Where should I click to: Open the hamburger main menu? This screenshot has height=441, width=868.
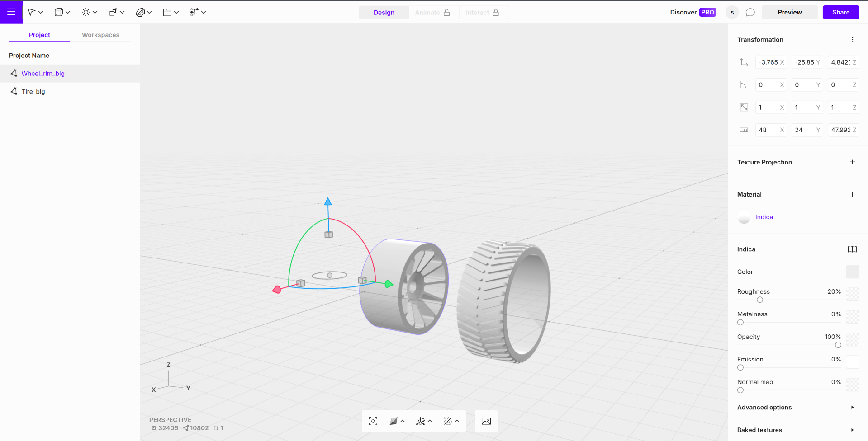coord(11,12)
